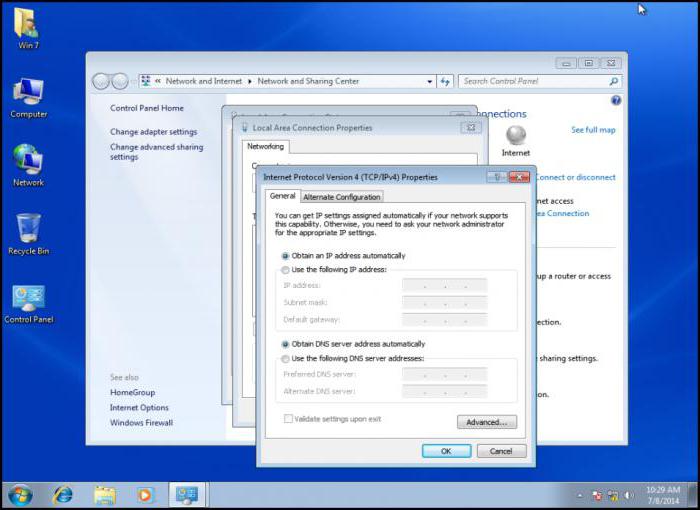Open the HomeGroup link
The height and width of the screenshot is (510, 700).
[133, 393]
